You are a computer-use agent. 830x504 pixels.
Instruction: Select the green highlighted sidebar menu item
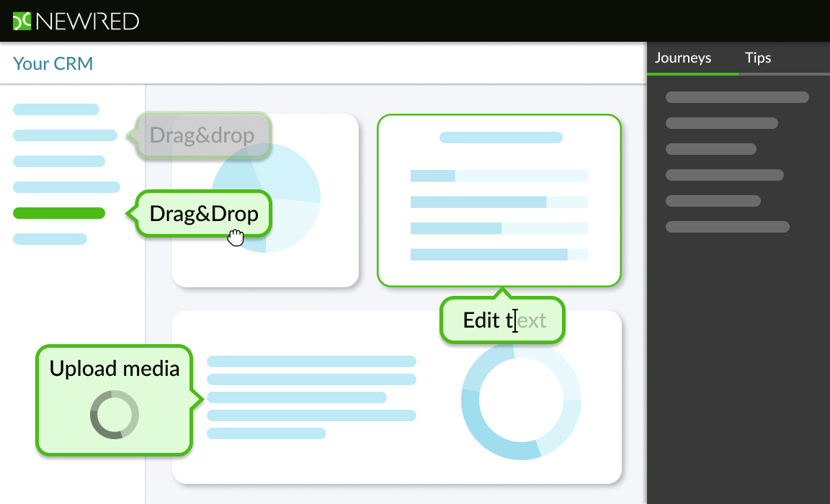coord(59,213)
